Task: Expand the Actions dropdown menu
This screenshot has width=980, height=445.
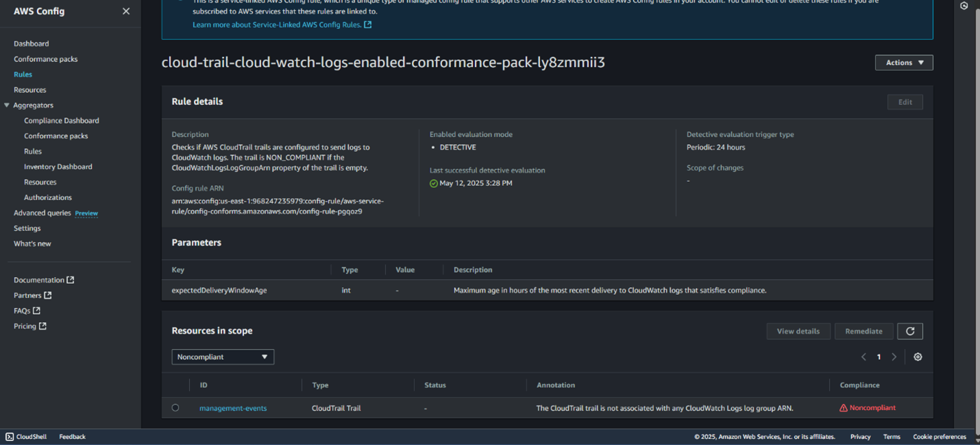Action: (x=903, y=62)
